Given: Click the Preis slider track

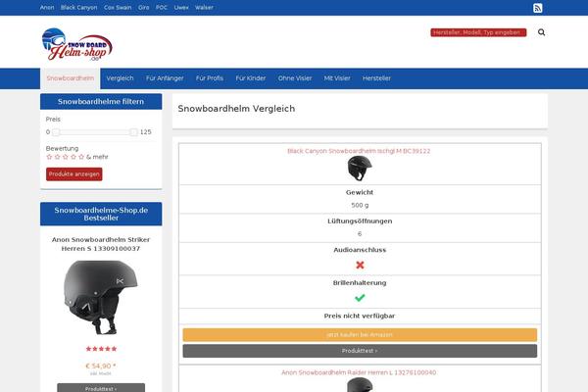Looking at the screenshot, I should click(x=94, y=132).
